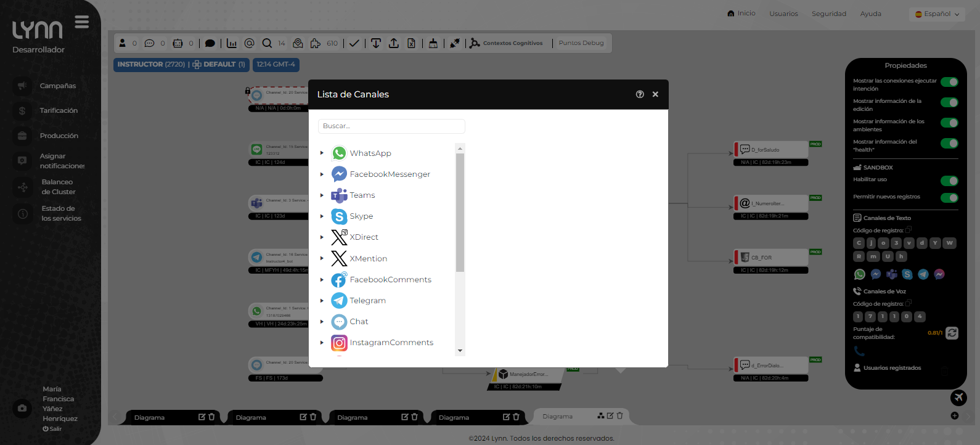Toggle Mostrar las conexiones ejecutar intención
Screen dimensions: 980x445
pos(949,82)
